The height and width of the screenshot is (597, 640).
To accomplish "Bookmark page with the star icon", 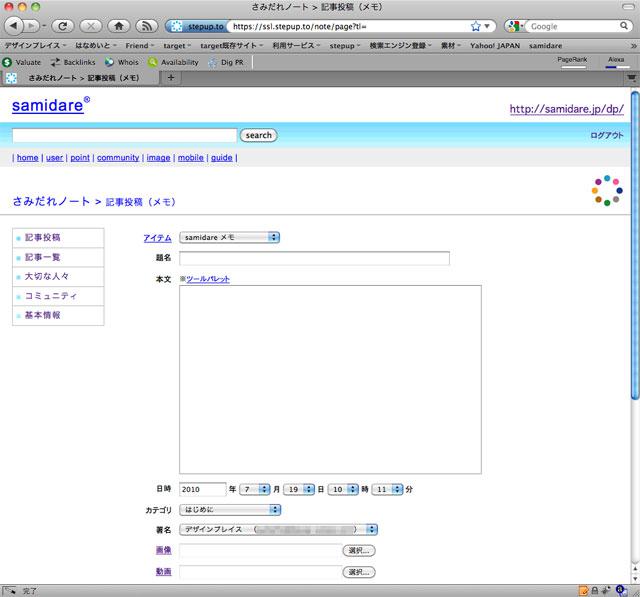I will tap(475, 25).
